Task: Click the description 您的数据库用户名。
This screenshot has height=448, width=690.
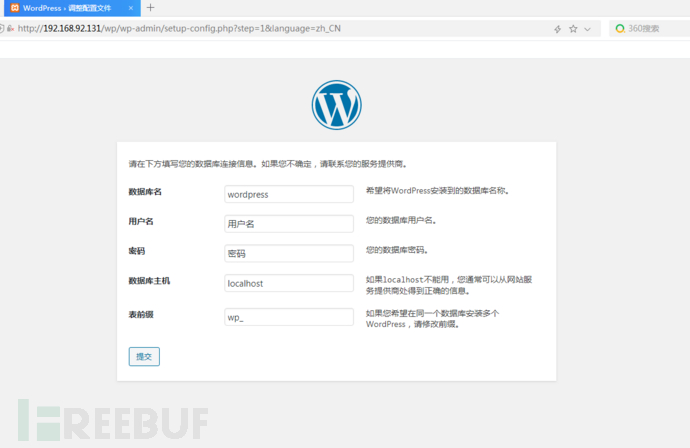Action: coord(401,220)
